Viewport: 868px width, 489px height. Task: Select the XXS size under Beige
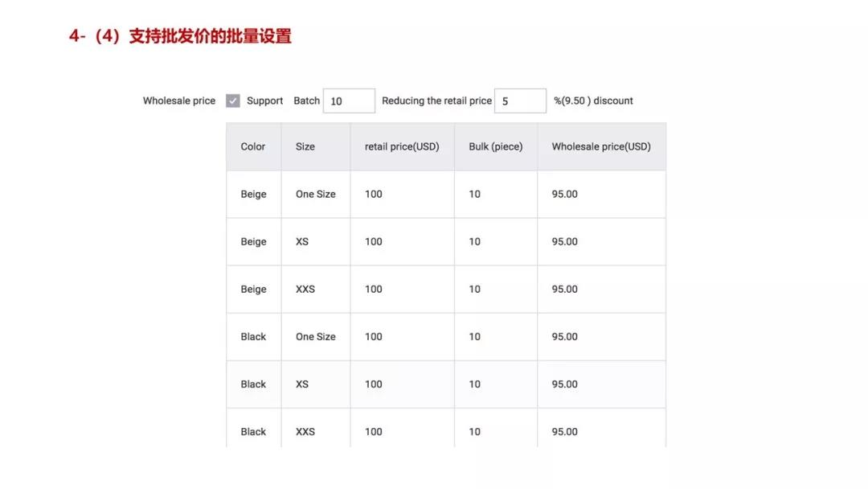(x=305, y=289)
